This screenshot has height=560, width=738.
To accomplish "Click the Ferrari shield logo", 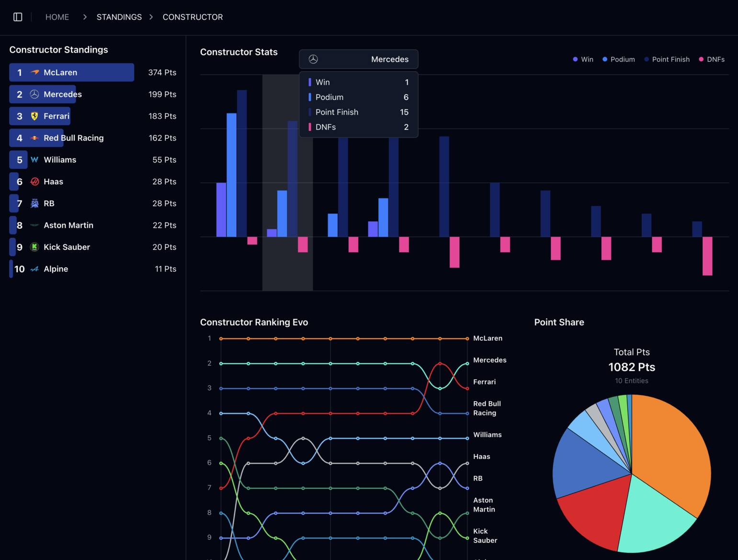I will point(34,116).
